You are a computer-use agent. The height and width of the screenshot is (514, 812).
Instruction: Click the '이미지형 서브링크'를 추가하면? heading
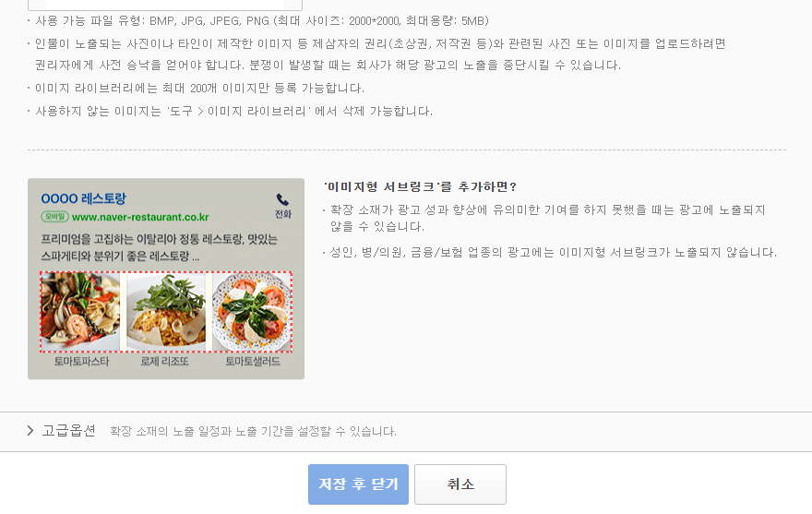[420, 186]
